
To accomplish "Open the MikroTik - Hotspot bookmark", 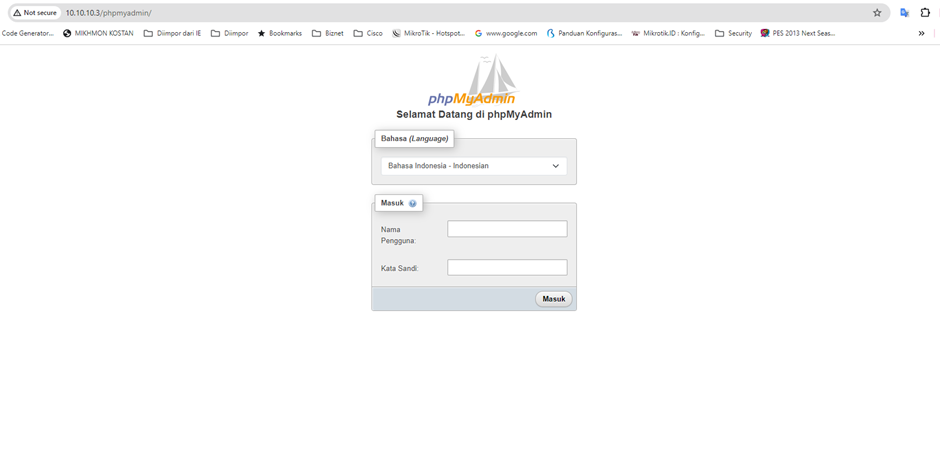I will (428, 33).
